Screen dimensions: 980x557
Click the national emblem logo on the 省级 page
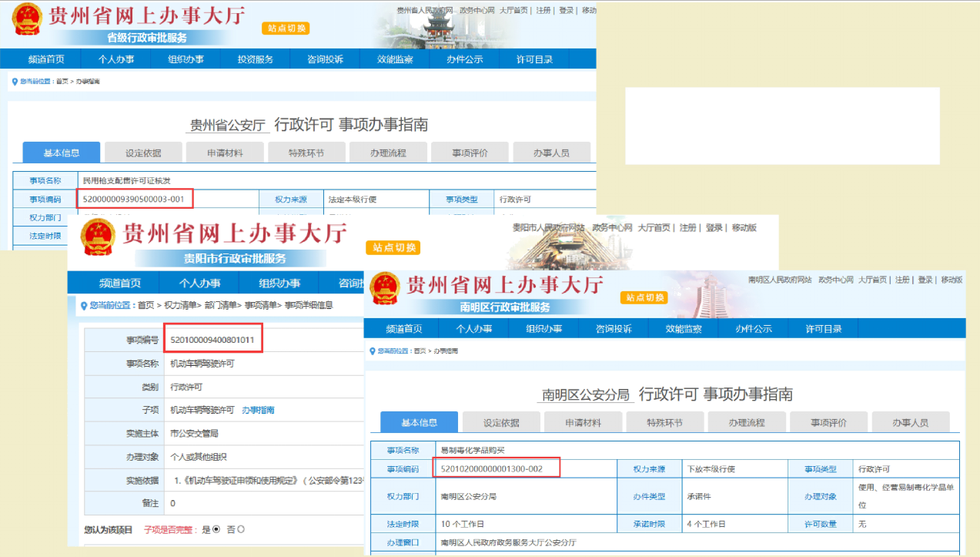[x=28, y=21]
